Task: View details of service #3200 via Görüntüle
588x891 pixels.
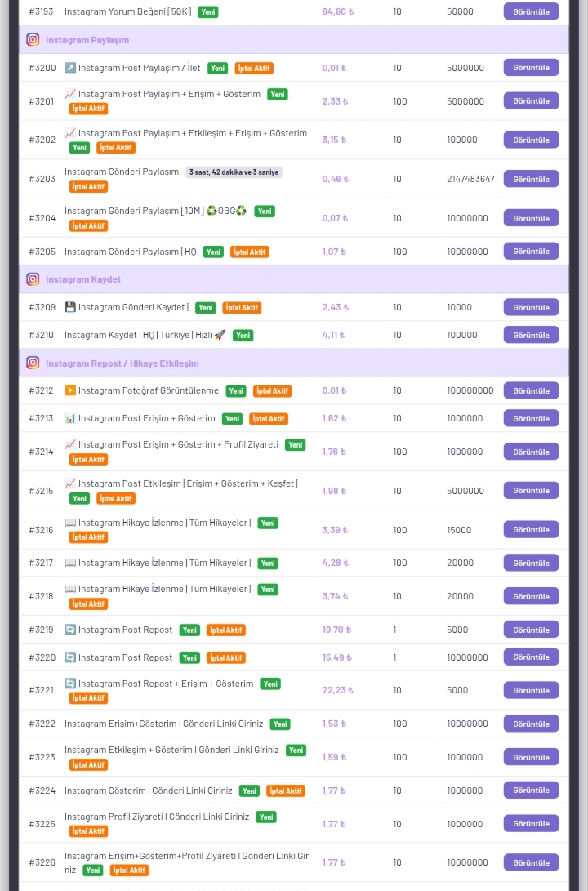Action: (531, 68)
